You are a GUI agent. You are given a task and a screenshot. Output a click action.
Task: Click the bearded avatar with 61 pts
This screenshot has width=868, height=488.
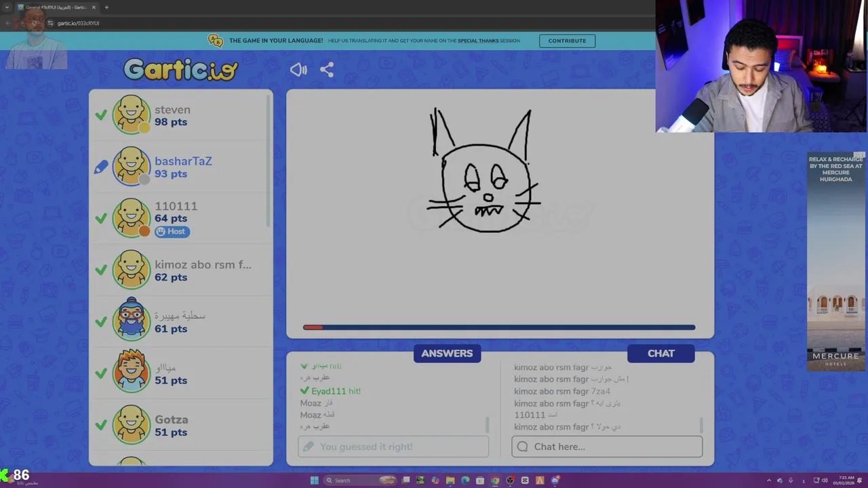coord(131,319)
